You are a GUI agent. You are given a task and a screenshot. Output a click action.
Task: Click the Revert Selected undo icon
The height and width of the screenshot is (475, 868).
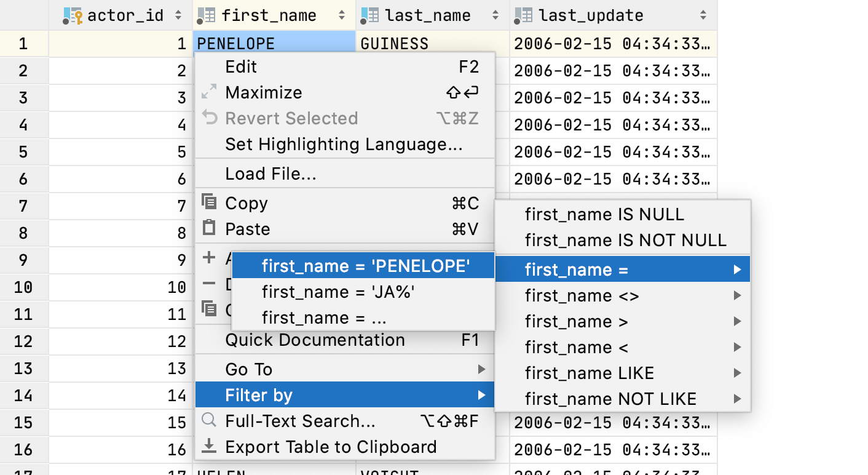point(209,118)
